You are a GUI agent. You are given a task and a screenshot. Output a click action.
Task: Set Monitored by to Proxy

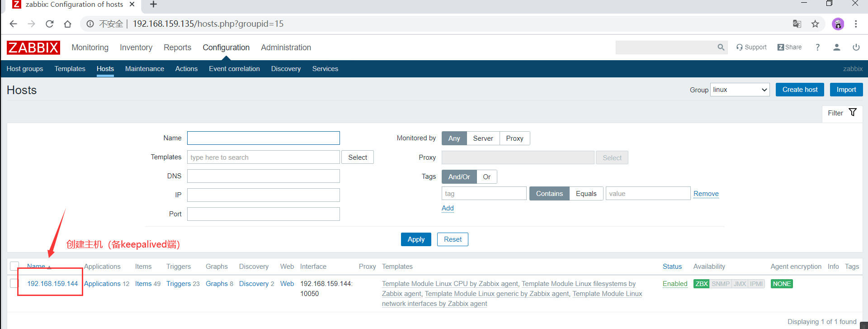pos(514,138)
